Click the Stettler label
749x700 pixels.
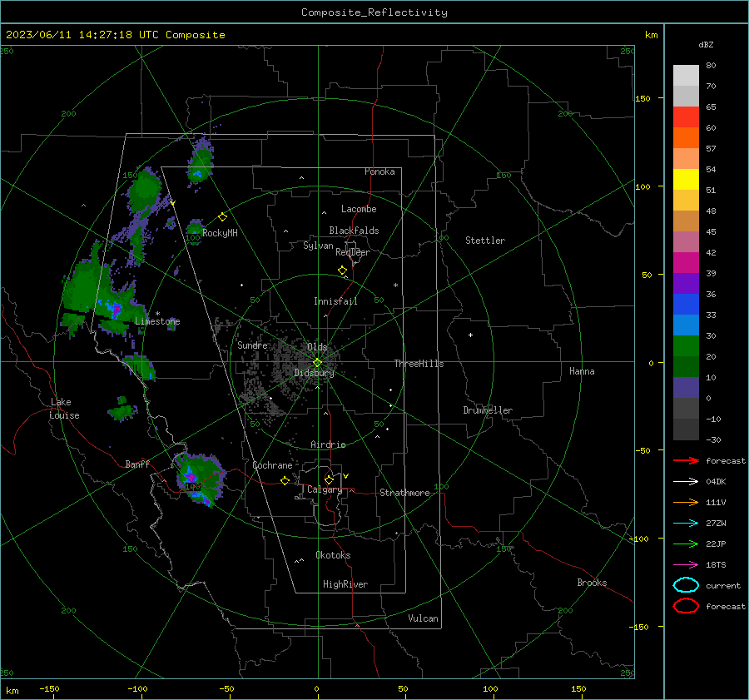(x=485, y=241)
